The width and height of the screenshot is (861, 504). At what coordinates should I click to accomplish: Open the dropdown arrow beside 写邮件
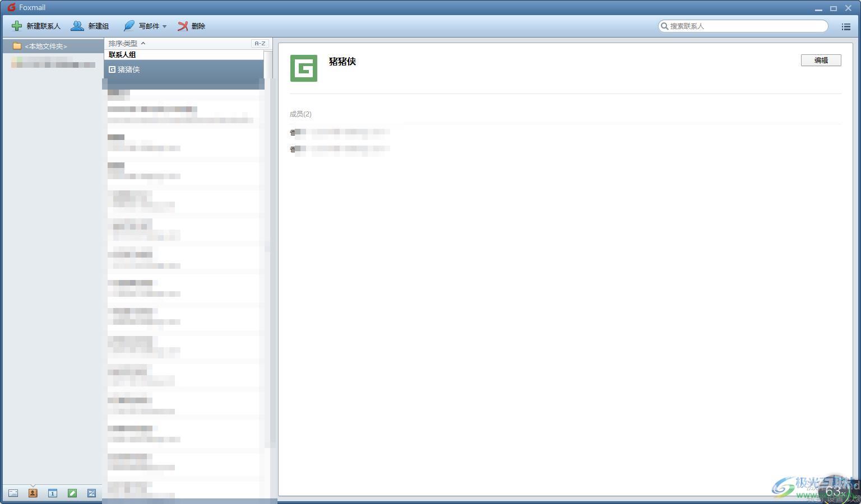[165, 26]
